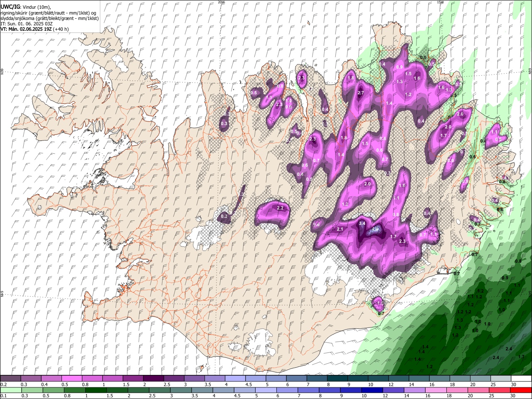Select the 'VT: Mán. 02.06.2025 19Z (+40 h)' line
The width and height of the screenshot is (532, 399).
click(x=35, y=29)
